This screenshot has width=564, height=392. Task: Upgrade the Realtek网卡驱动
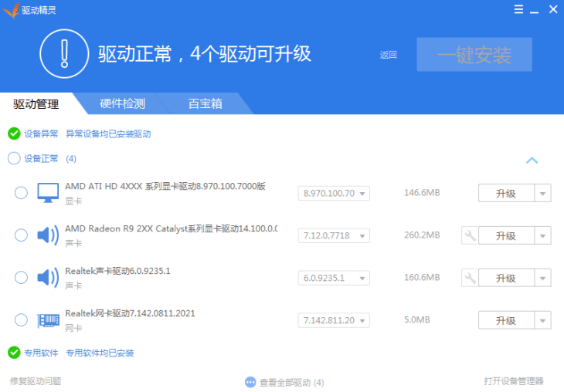click(506, 320)
